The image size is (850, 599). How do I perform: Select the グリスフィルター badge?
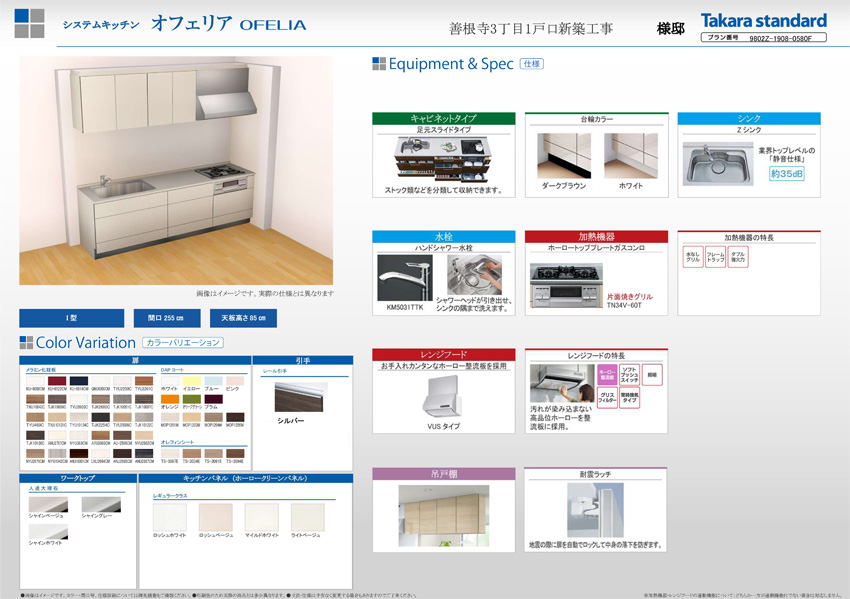[x=607, y=398]
